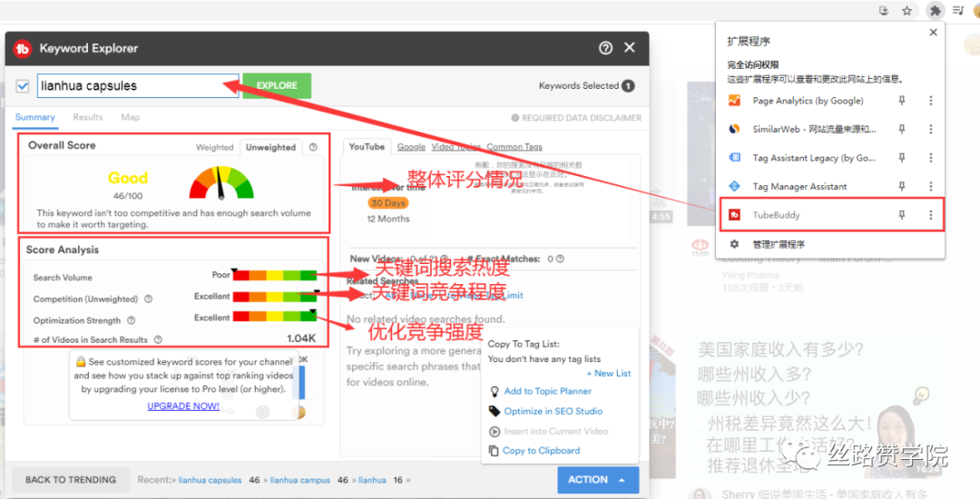Image resolution: width=980 pixels, height=499 pixels.
Task: Pin TubeBuddy extension to toolbar
Action: click(x=901, y=215)
